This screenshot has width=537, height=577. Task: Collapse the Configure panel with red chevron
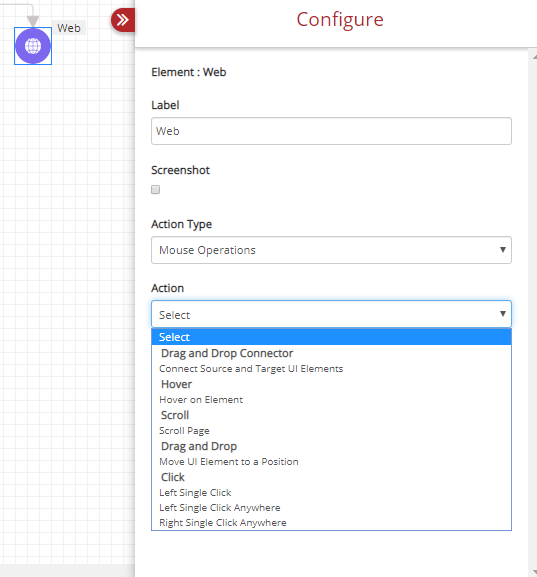coord(123,20)
